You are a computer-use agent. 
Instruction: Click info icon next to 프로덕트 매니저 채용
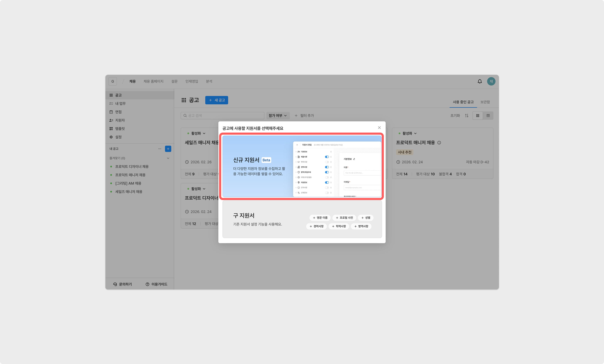[439, 143]
